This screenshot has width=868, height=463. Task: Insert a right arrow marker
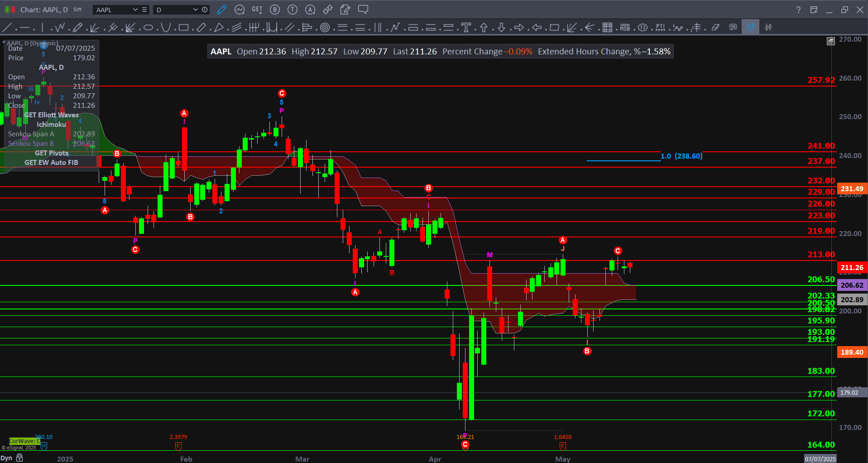pos(519,28)
